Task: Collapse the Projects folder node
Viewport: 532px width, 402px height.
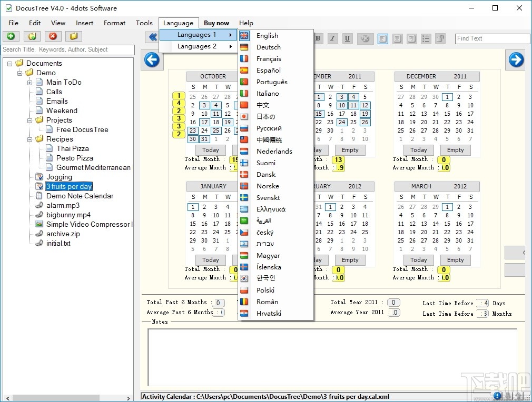Action: [30, 120]
